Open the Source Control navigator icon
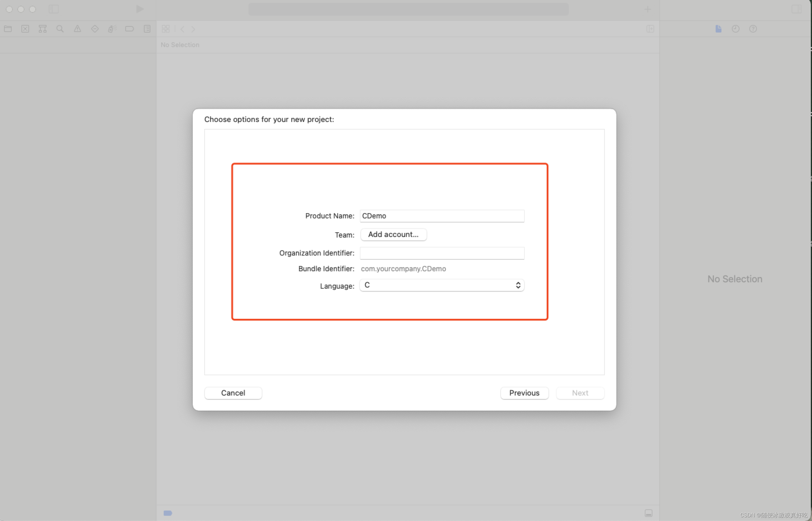This screenshot has height=521, width=812. [25, 29]
